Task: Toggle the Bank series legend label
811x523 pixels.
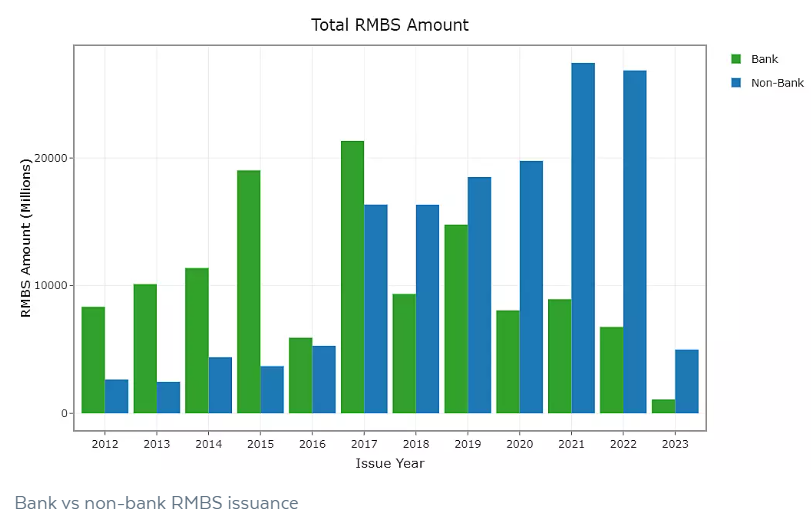Action: (x=764, y=60)
